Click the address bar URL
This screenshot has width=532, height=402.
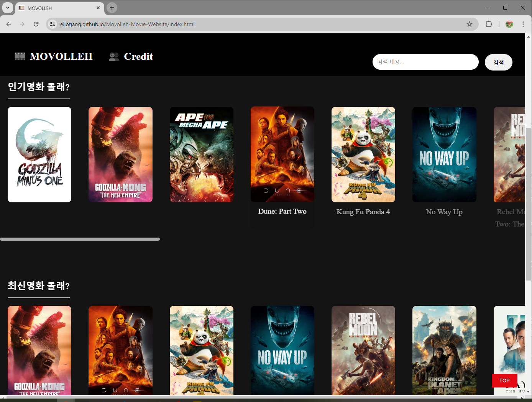[127, 24]
